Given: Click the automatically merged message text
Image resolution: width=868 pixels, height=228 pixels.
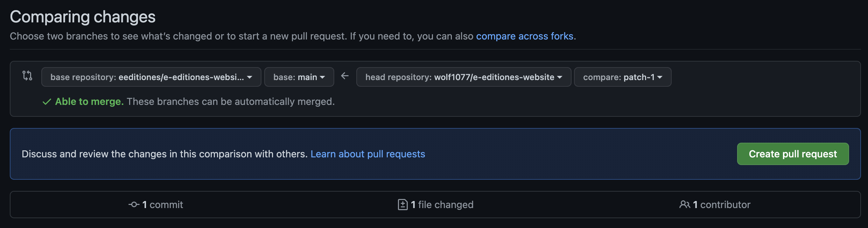Looking at the screenshot, I should 230,102.
